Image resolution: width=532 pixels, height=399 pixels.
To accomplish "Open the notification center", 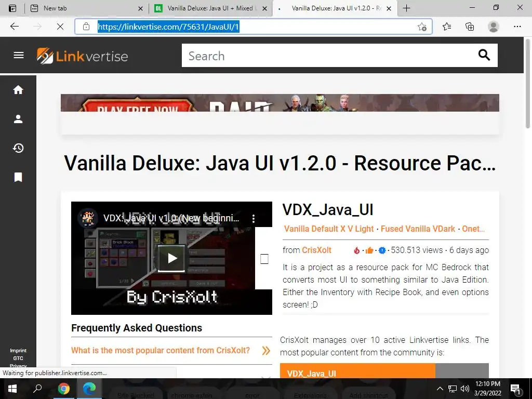I will point(516,389).
